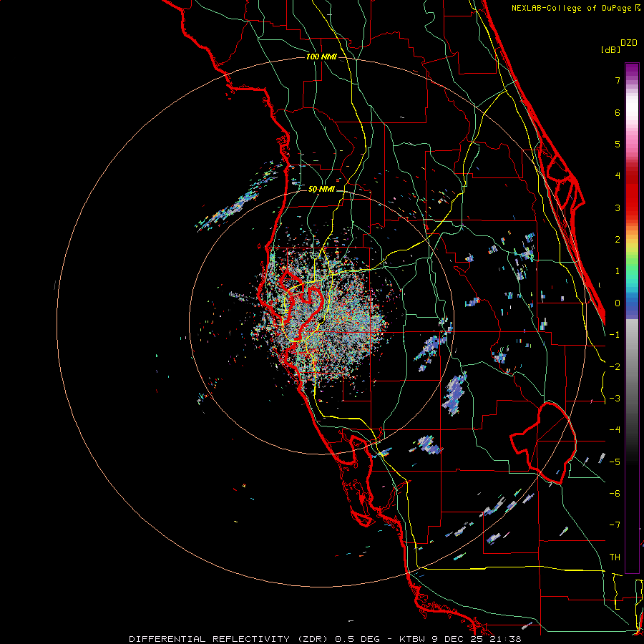Click the ZDR color scale bar

coord(632,318)
